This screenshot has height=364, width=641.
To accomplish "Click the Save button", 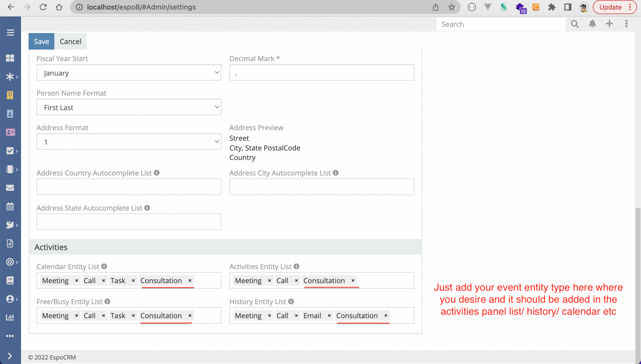I will [x=41, y=41].
